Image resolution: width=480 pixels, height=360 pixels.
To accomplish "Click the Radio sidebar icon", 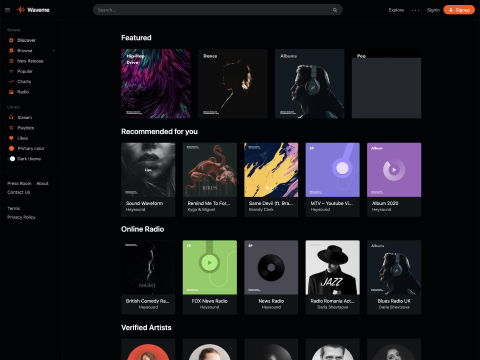I will [11, 92].
